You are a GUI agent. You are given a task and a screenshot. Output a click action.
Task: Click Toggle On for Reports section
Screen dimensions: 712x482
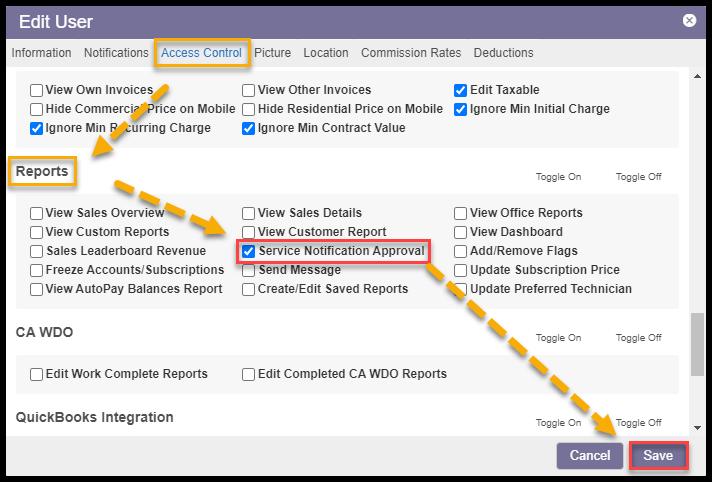pos(559,177)
